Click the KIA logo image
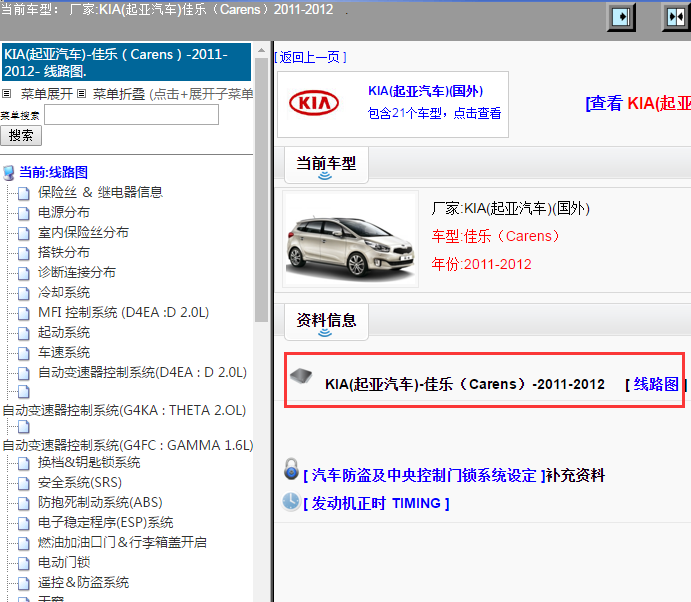Screen dimensions: 691x602 314,103
